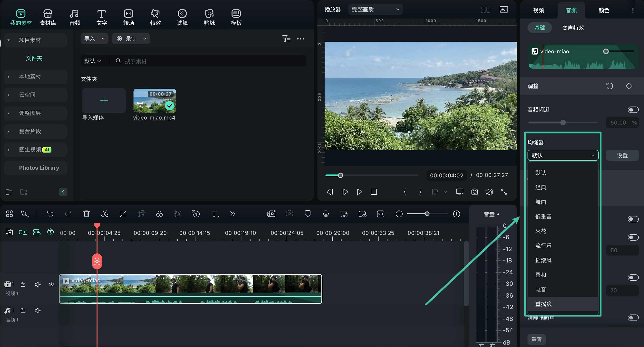Screen dimensions: 644x347
Task: Click the undo icon in timeline toolbar
Action: pos(50,214)
